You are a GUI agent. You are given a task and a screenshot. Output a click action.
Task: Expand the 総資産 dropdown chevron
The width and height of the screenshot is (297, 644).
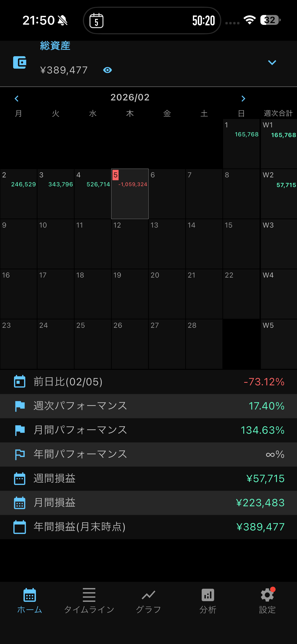point(272,62)
